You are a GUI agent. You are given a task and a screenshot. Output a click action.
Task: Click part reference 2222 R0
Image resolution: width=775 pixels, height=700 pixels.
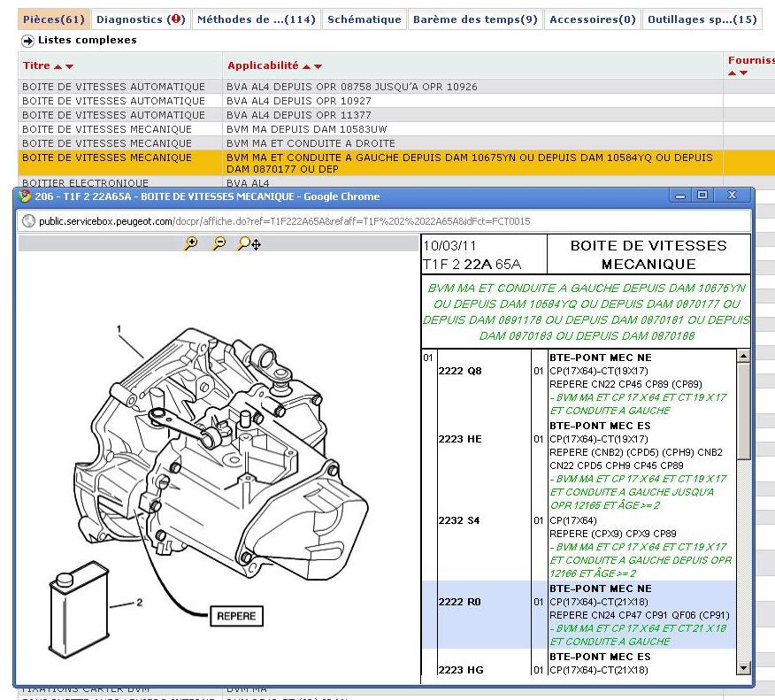459,602
